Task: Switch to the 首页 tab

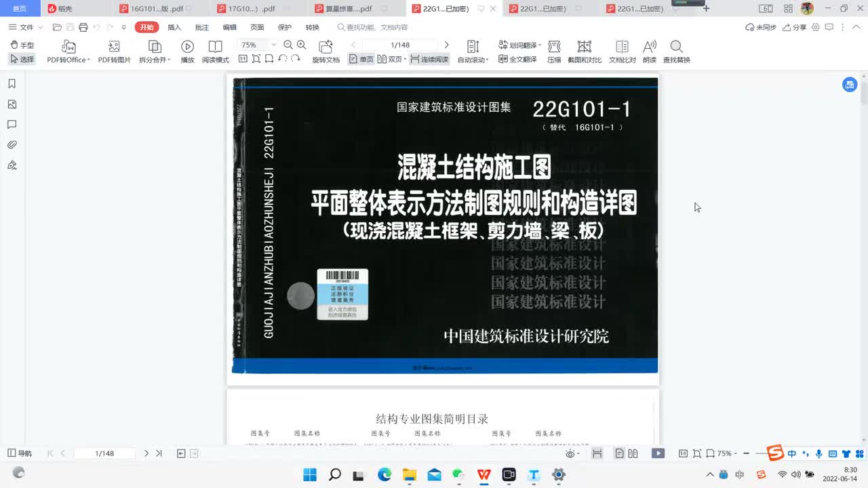Action: (x=20, y=9)
